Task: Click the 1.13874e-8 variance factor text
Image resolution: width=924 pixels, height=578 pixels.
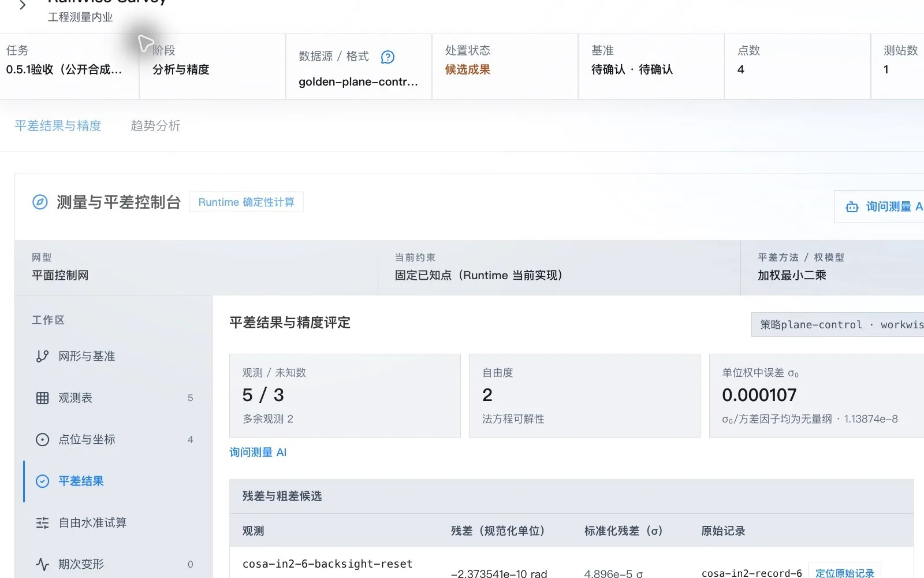Action: click(871, 418)
